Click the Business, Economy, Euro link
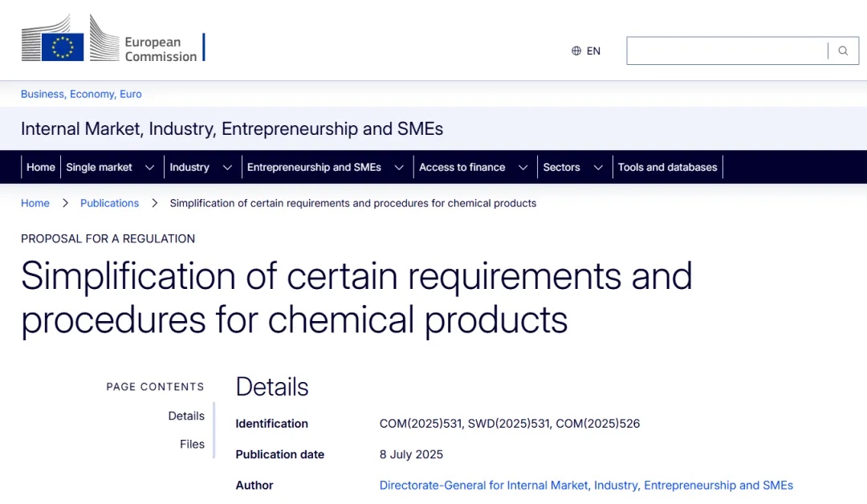 click(x=81, y=94)
